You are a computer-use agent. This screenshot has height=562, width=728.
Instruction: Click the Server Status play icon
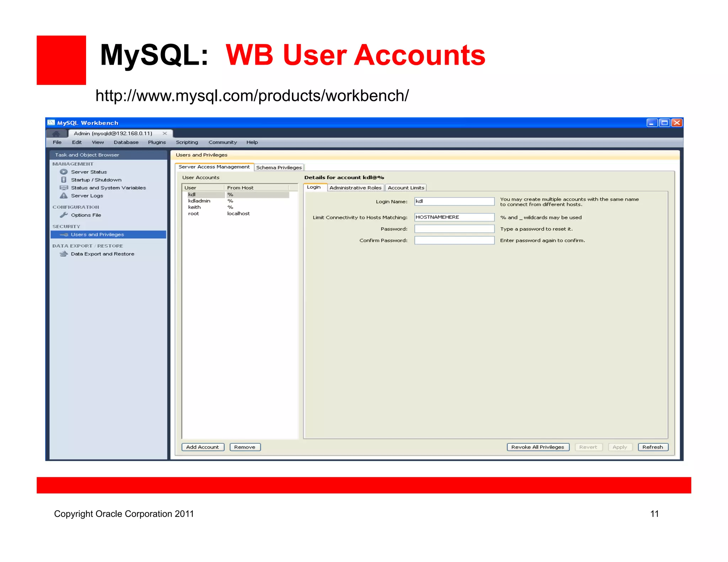click(x=64, y=172)
